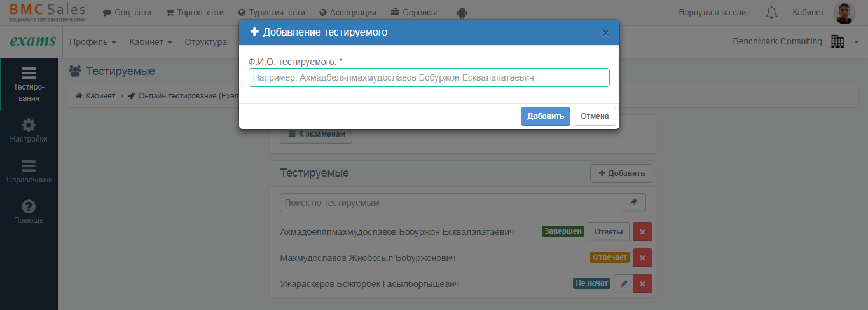
Task: Focus the Ф.И.О. тестируемого input field
Action: [429, 77]
